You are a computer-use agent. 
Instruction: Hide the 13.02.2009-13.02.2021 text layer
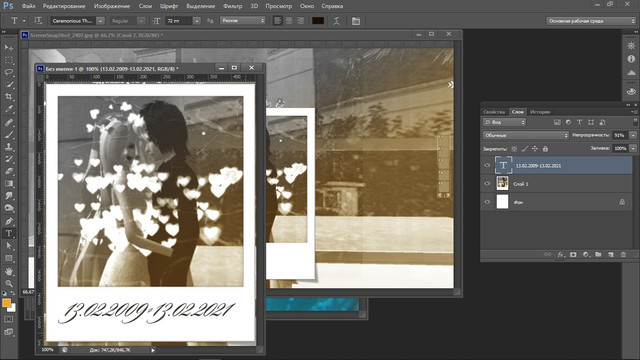click(x=487, y=165)
